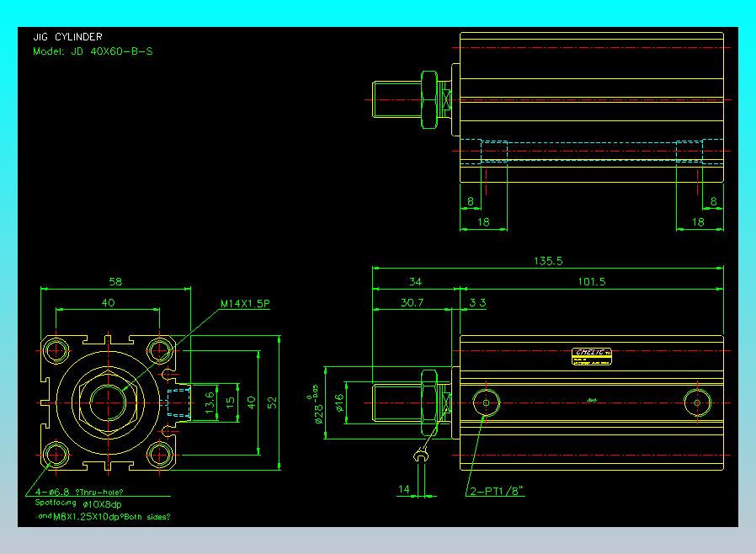Image resolution: width=756 pixels, height=554 pixels.
Task: Select the "2-PT1/8"" port callout
Action: 497,491
